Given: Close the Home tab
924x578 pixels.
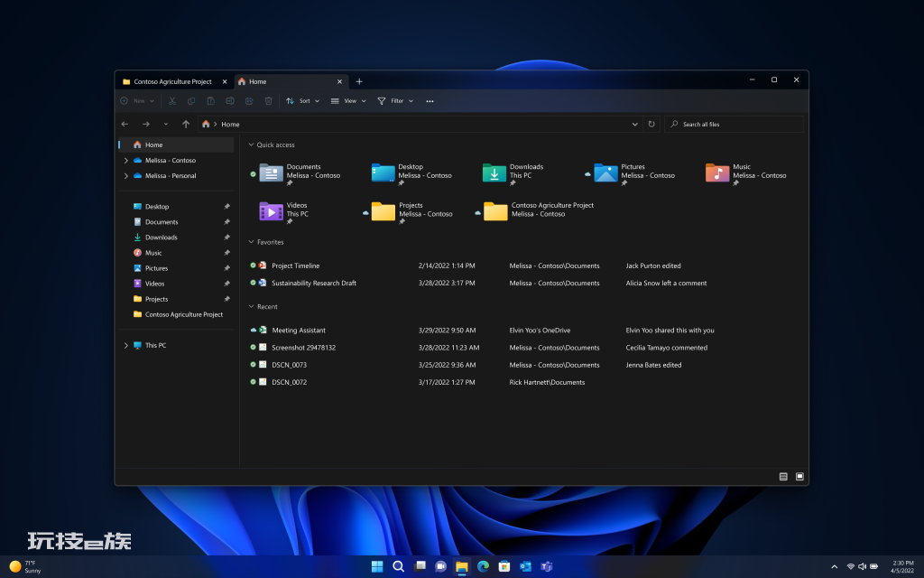Looking at the screenshot, I should pos(339,81).
